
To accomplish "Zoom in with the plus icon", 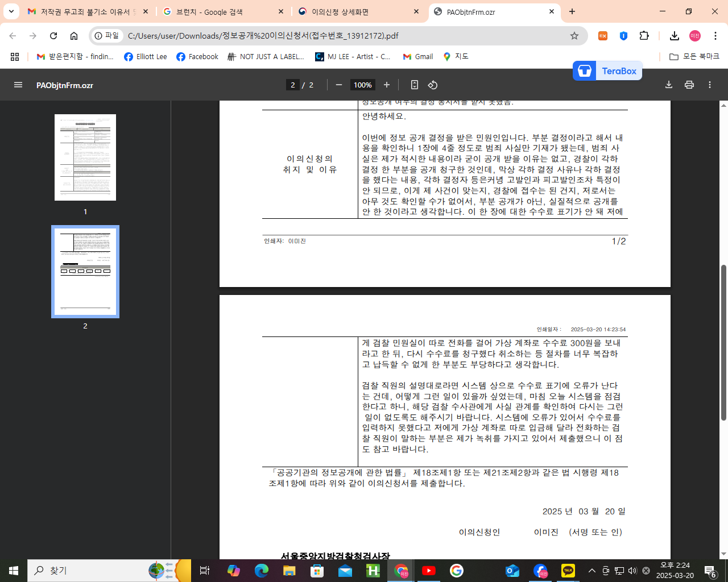I will point(386,84).
